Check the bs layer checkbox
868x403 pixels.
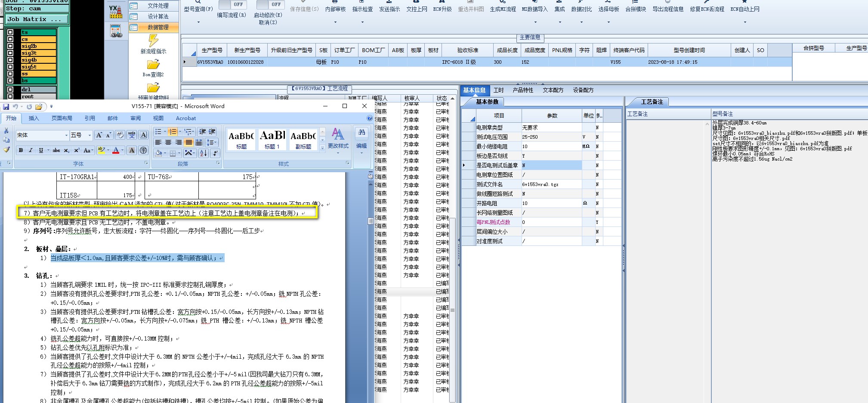point(10,81)
